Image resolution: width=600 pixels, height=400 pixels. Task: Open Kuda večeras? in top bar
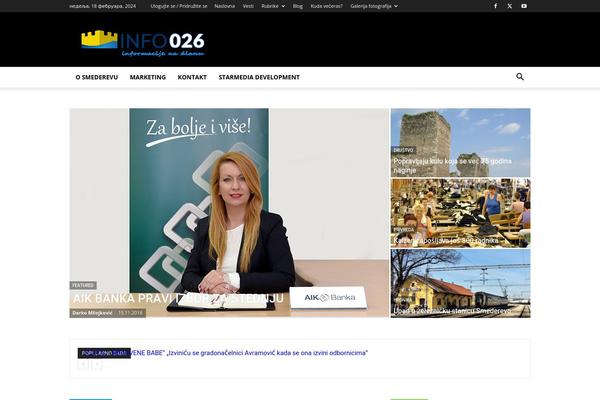coord(326,6)
